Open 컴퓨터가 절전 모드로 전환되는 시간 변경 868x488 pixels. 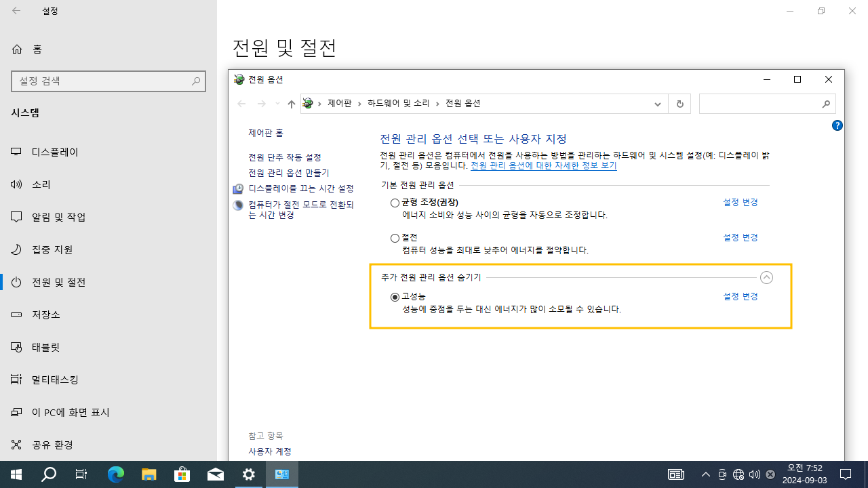click(x=301, y=209)
